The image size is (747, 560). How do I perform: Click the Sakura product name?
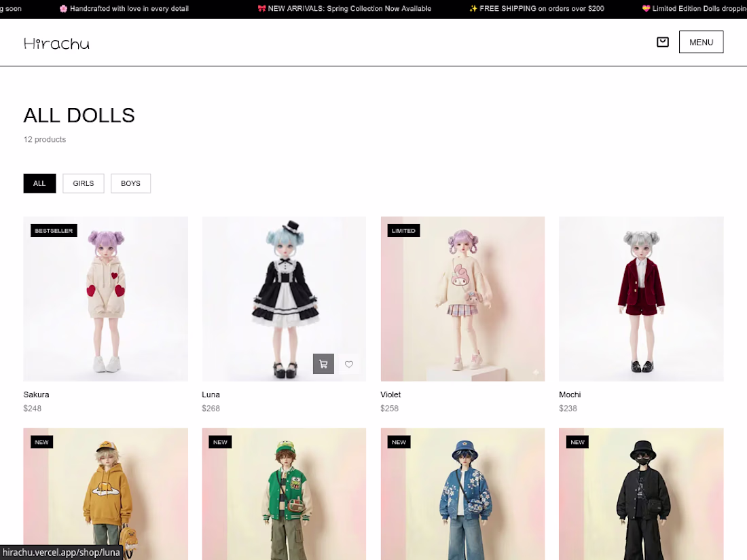point(36,394)
